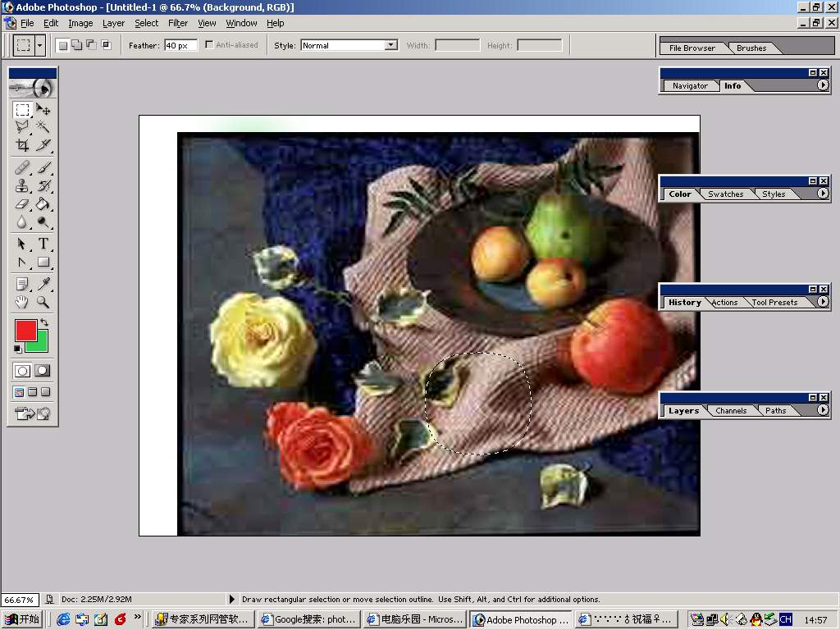Choose Add to Selection mode
The width and height of the screenshot is (840, 630).
[77, 46]
